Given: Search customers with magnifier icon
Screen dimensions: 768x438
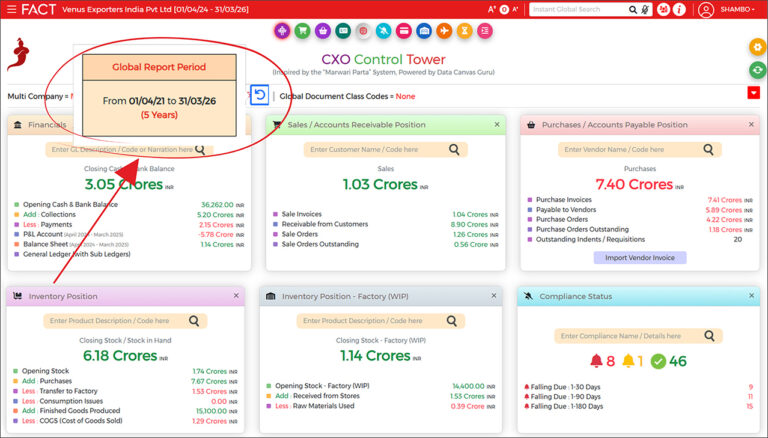Looking at the screenshot, I should tap(454, 149).
